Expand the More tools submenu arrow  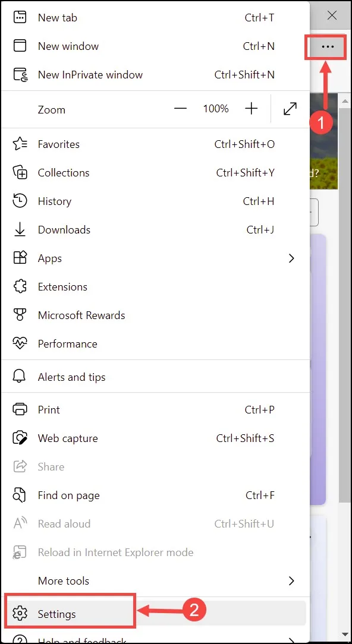[x=291, y=581]
